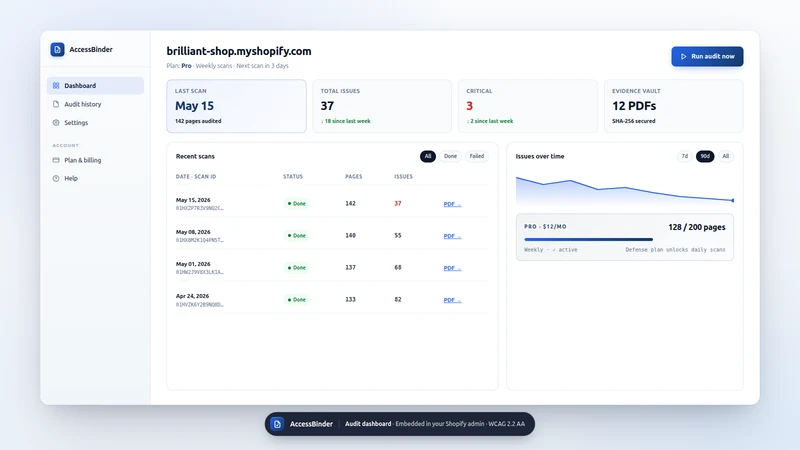The width and height of the screenshot is (800, 450).
Task: Set issues chart range to 7d
Action: [x=685, y=156]
